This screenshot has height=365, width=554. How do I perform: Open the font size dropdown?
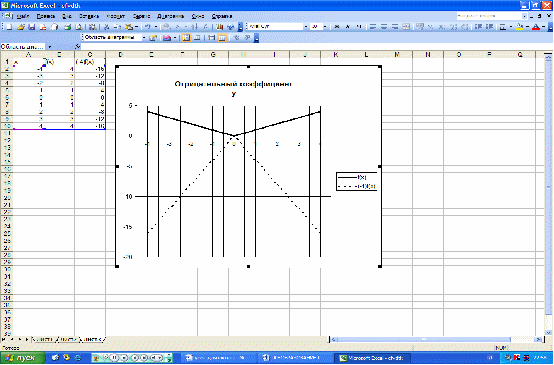[x=325, y=27]
